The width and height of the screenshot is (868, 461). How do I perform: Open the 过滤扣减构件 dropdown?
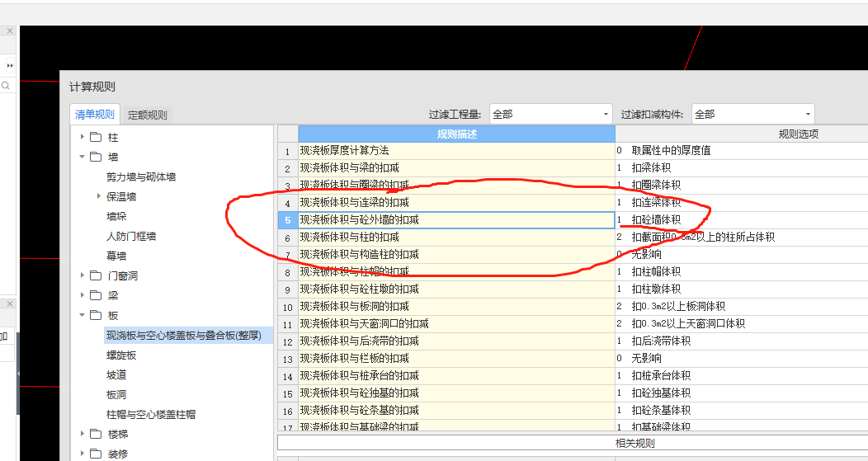click(752, 115)
